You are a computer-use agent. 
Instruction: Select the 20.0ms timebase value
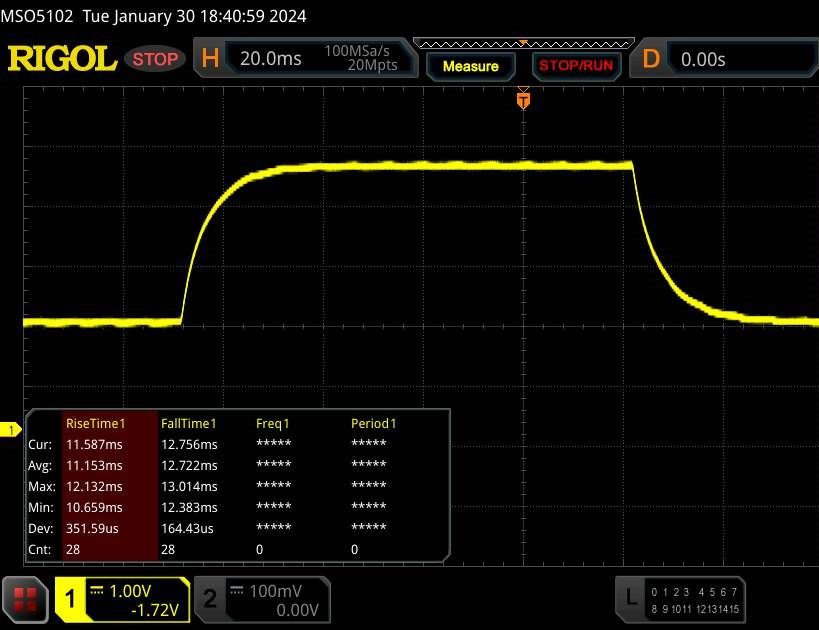click(271, 59)
